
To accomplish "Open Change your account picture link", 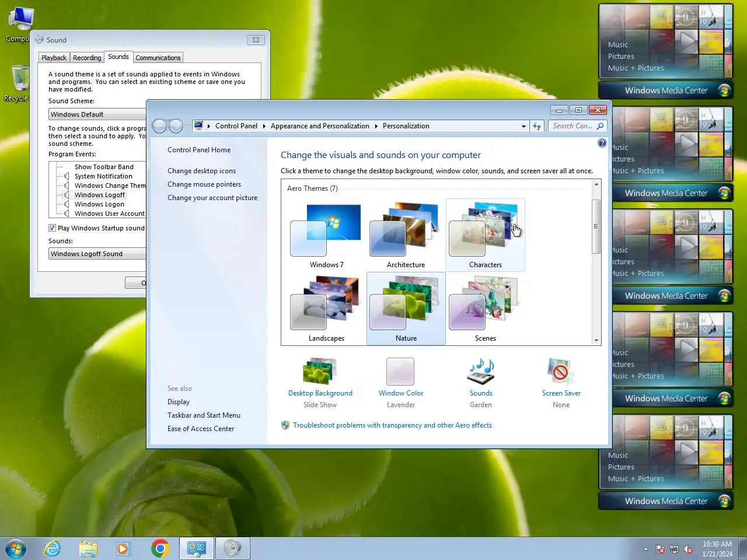I will (212, 198).
